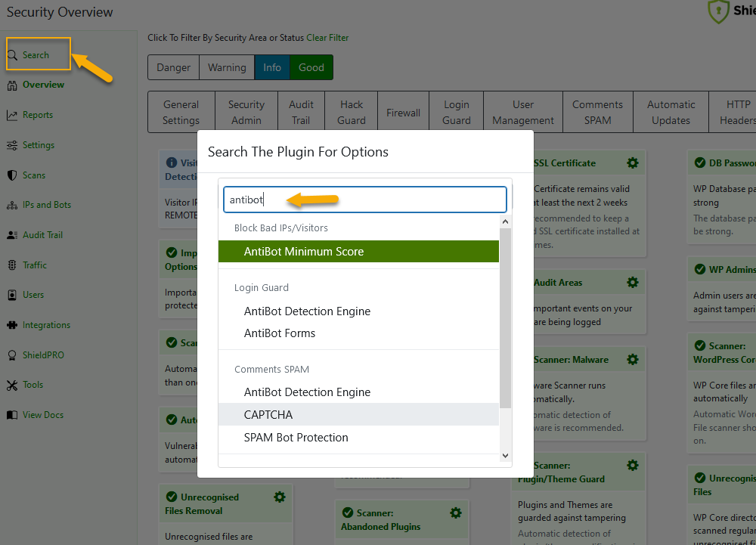The width and height of the screenshot is (756, 545).
Task: Select the Security Admin tab
Action: point(246,112)
